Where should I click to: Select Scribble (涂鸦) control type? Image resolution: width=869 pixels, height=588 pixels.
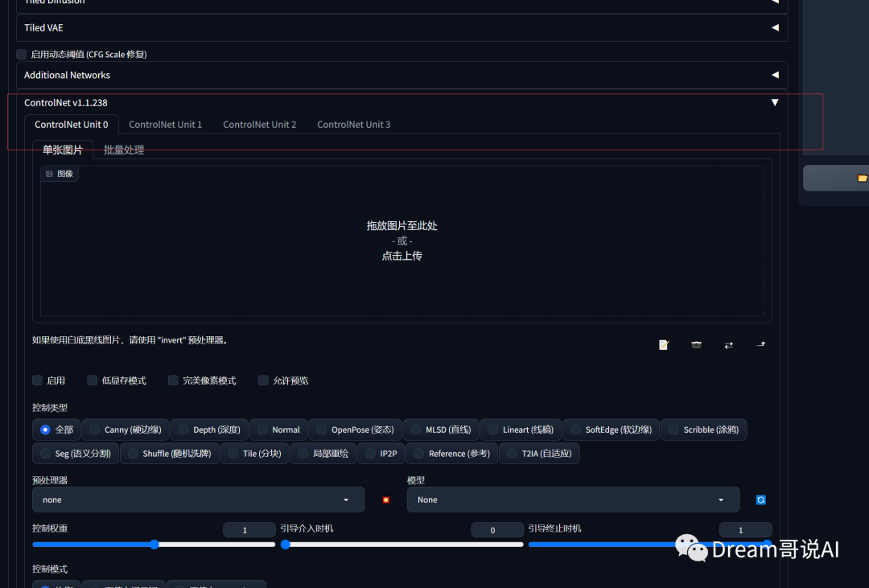point(704,430)
